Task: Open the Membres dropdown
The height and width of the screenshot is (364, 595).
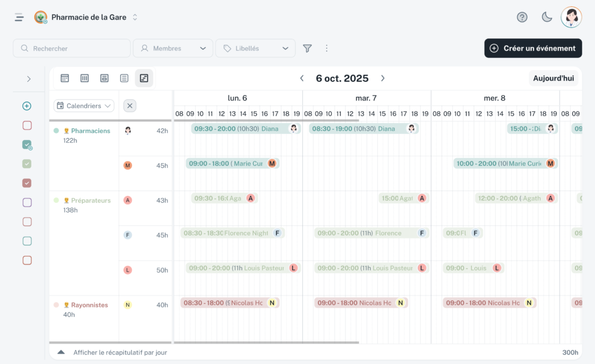Action: click(x=173, y=48)
